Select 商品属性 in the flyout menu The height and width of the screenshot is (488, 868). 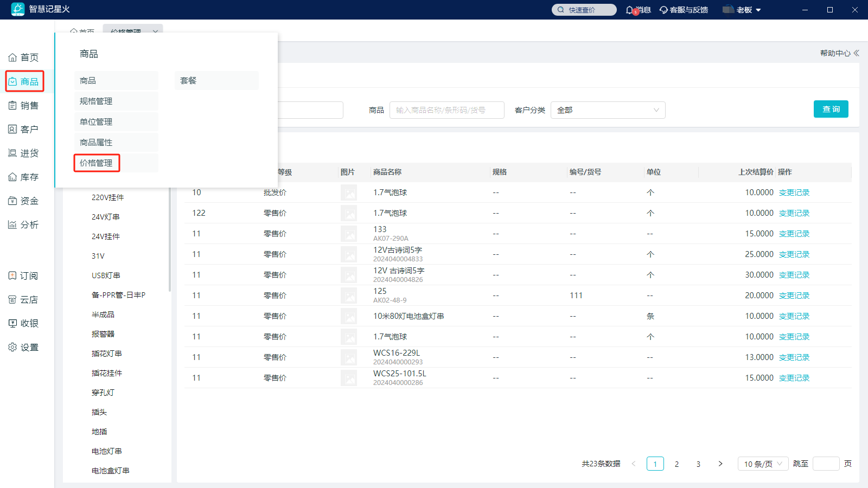coord(116,143)
